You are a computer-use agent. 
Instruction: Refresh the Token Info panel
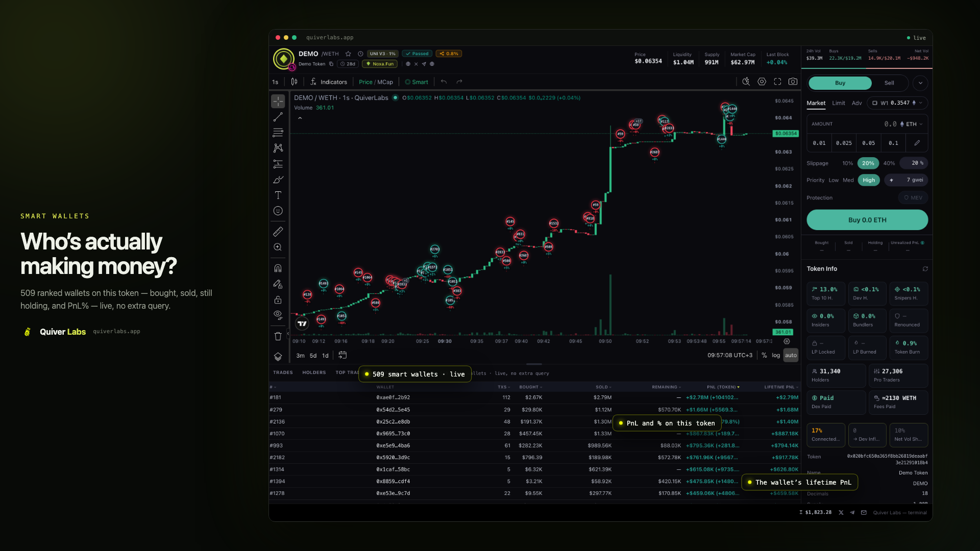925,269
